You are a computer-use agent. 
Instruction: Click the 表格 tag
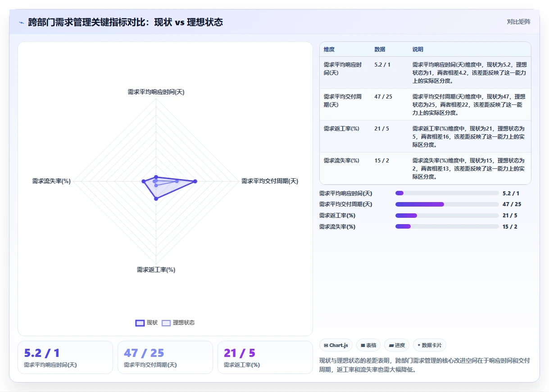click(x=368, y=345)
